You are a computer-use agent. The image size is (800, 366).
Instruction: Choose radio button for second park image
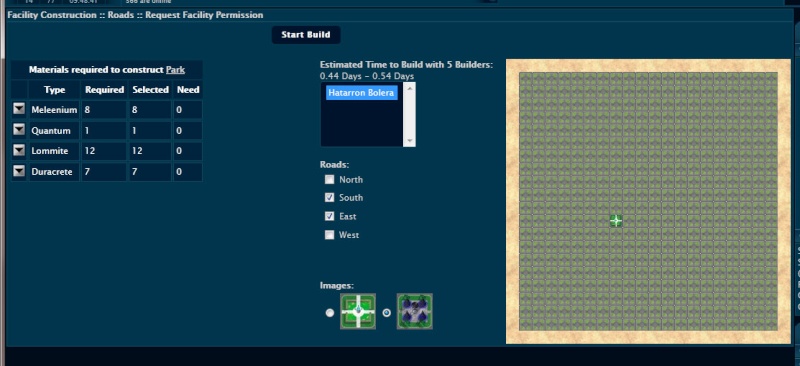point(387,312)
